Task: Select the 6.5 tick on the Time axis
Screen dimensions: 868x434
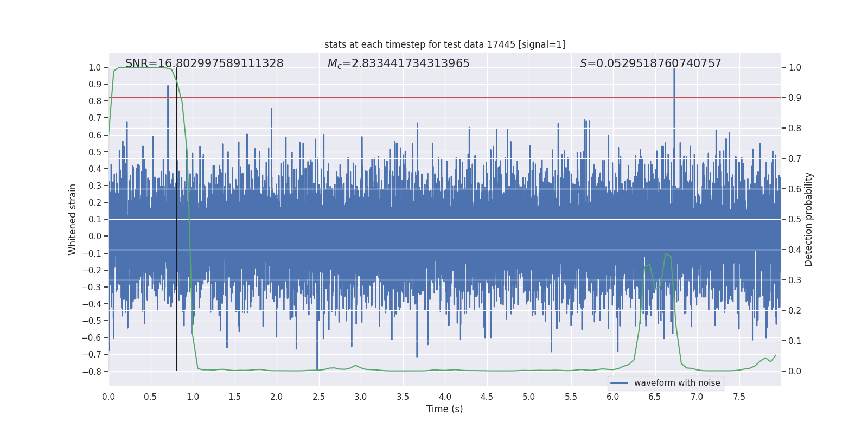Action: point(655,397)
